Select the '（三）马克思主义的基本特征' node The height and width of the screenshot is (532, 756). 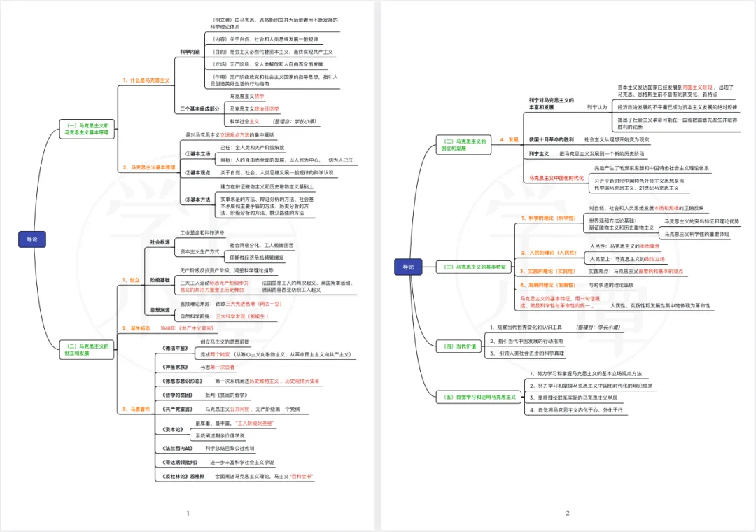point(475,267)
